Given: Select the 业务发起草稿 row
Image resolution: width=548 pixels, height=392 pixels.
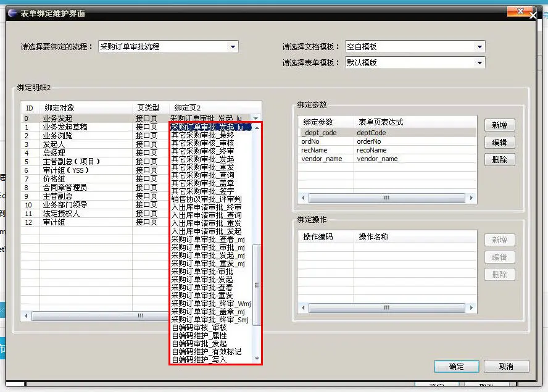Looking at the screenshot, I should point(94,127).
